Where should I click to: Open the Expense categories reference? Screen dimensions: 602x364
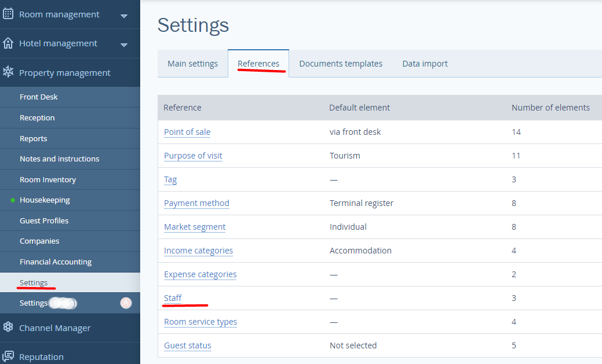click(200, 275)
